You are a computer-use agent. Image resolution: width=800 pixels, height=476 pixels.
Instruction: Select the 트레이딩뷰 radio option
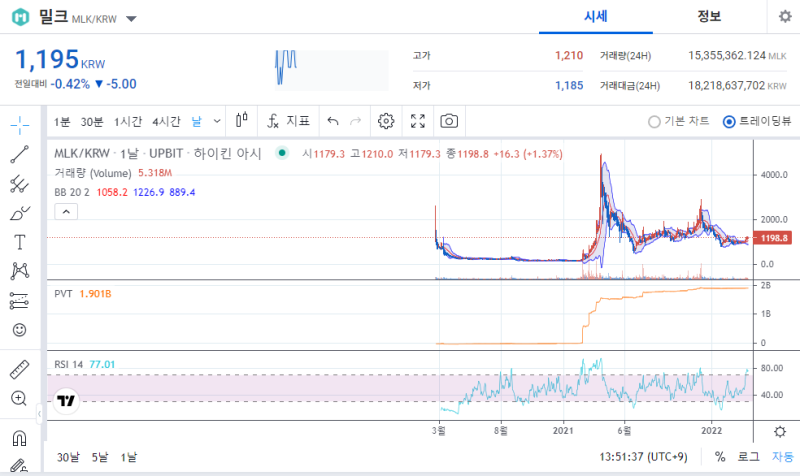click(757, 121)
